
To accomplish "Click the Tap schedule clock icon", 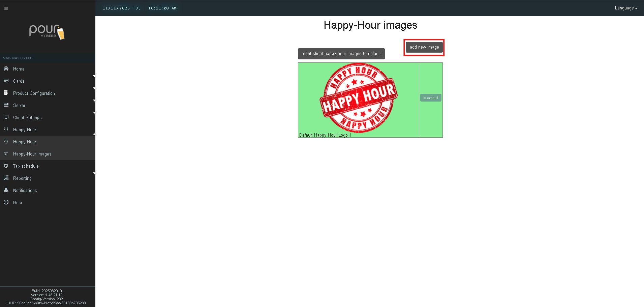I will point(6,166).
